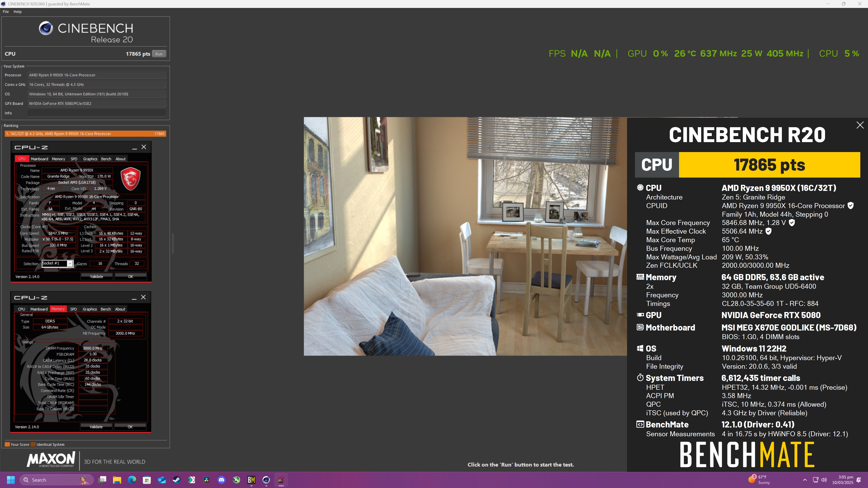Click the System Timers stopwatch icon
Viewport: 868px width, 488px height.
(640, 378)
